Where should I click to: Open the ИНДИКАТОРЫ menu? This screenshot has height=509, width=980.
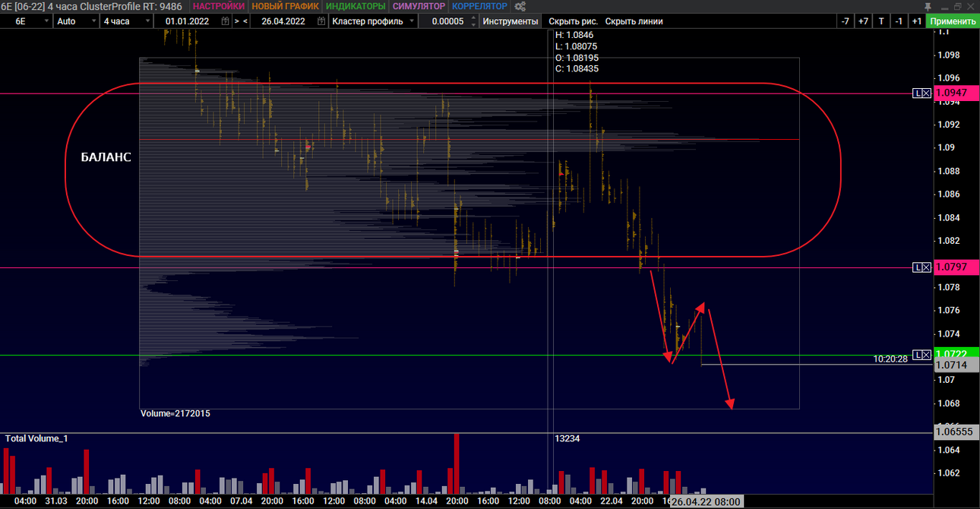click(356, 6)
